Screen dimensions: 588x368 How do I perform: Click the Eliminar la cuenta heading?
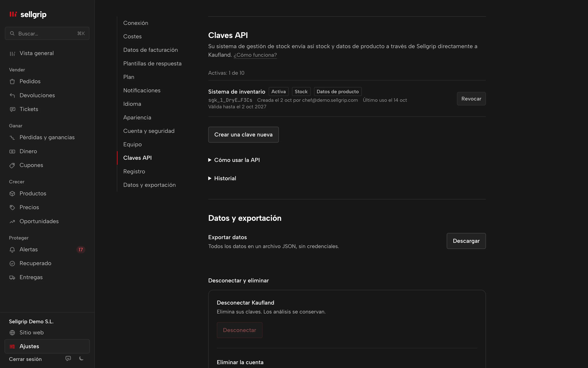[240, 362]
